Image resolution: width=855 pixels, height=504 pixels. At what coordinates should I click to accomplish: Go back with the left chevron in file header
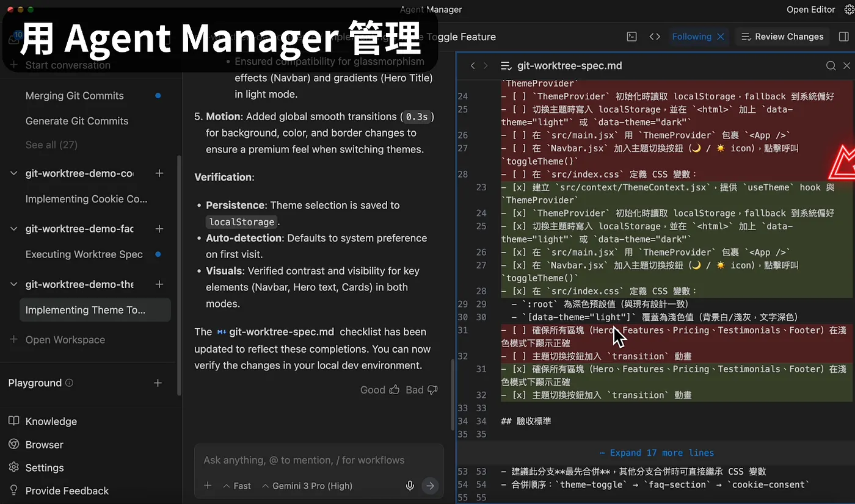point(473,66)
